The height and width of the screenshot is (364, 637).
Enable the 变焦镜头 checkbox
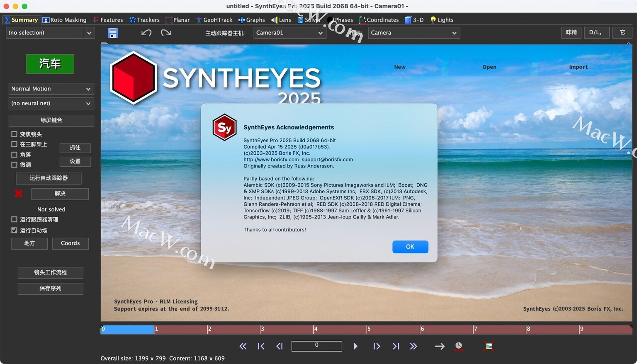pyautogui.click(x=15, y=134)
